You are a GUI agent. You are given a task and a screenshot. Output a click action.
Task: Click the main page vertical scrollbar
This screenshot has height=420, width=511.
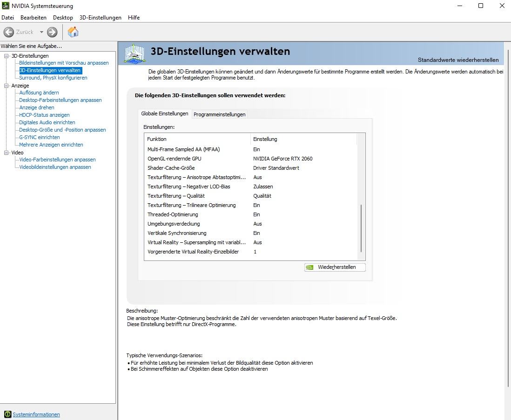(x=508, y=218)
